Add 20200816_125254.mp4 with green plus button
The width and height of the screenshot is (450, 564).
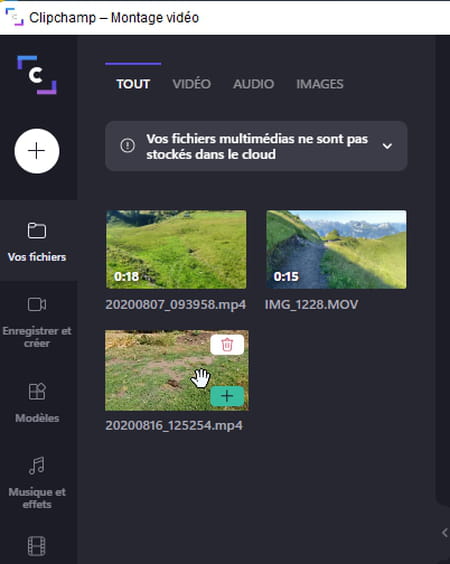pyautogui.click(x=227, y=396)
